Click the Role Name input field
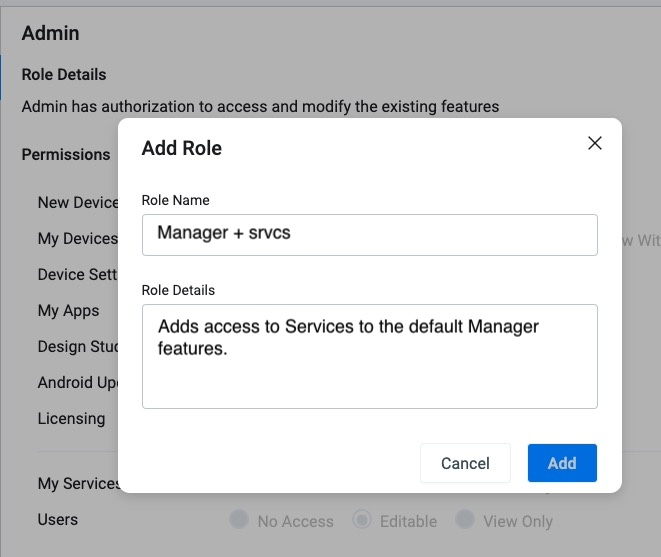Image resolution: width=661 pixels, height=557 pixels. click(369, 234)
